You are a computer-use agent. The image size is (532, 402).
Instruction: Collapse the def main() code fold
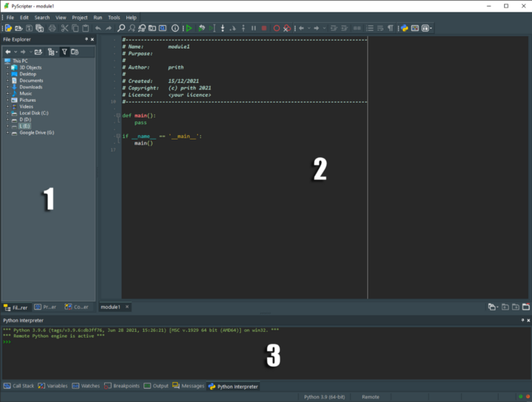pos(118,115)
